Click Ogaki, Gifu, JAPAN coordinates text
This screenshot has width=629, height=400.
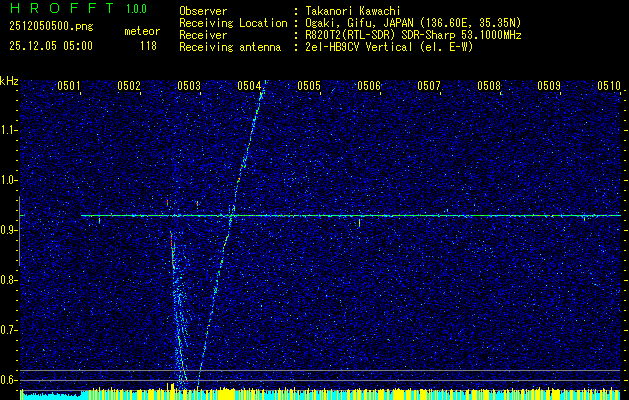[x=413, y=23]
